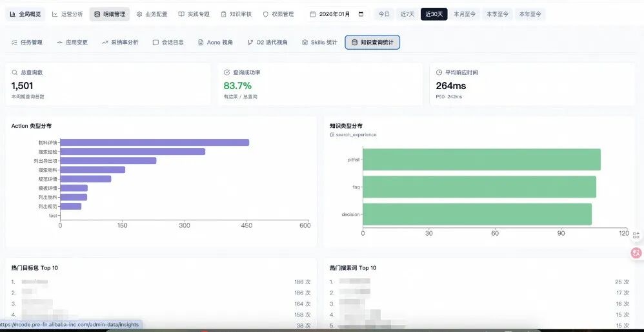Click the 热门目标包 Top 10 heading
Viewport: 644px width, 332px height.
(34, 268)
